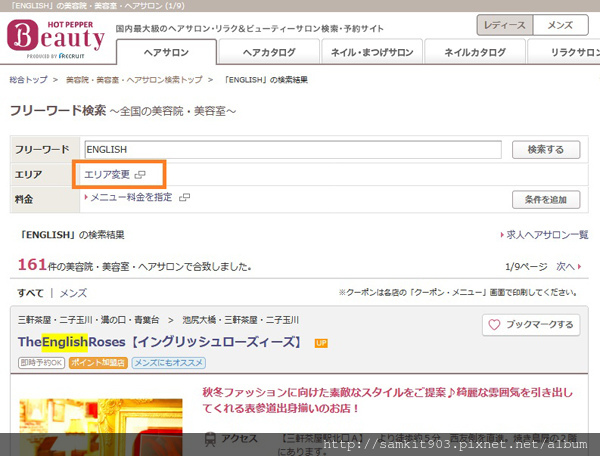The image size is (600, 456).
Task: Open the エリア変更 link
Action: (x=107, y=175)
